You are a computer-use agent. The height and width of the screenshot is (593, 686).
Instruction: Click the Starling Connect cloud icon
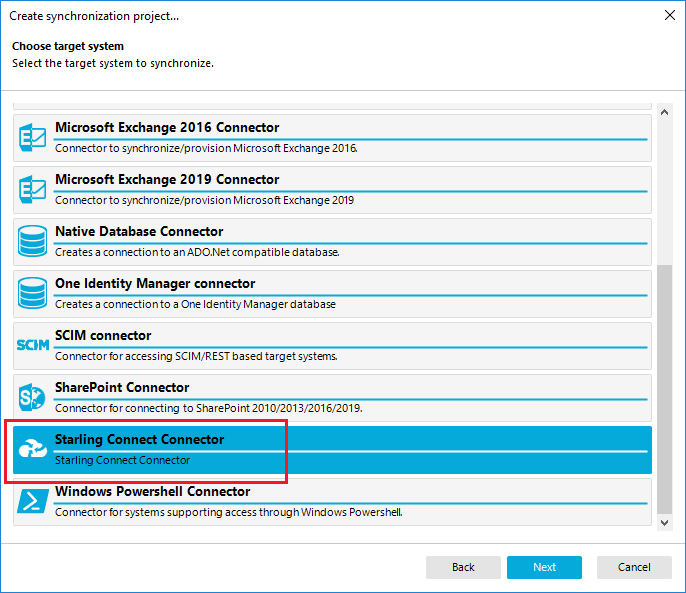(33, 450)
